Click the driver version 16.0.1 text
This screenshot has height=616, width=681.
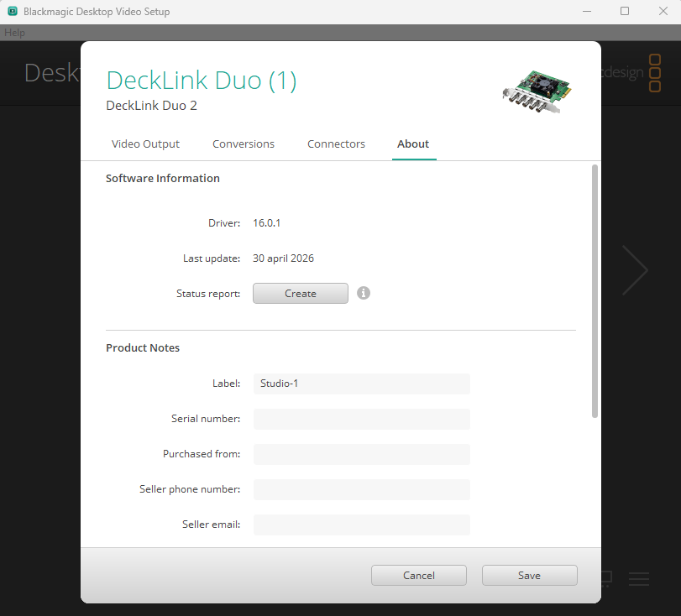pos(267,223)
